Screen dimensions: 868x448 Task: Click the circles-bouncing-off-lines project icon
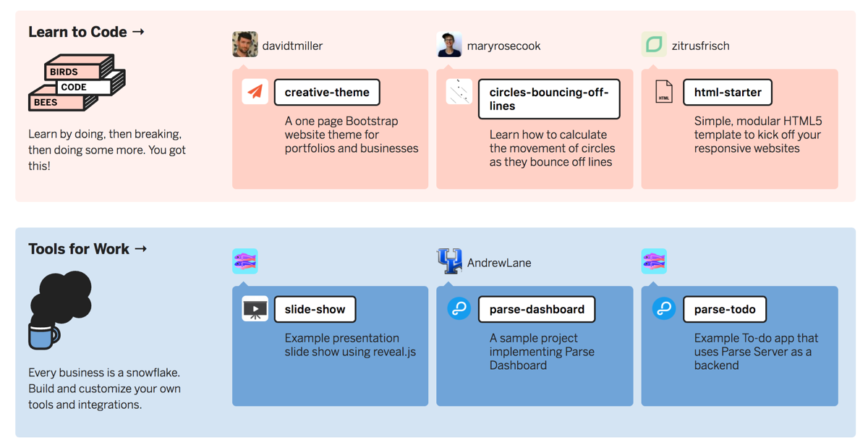pyautogui.click(x=459, y=92)
